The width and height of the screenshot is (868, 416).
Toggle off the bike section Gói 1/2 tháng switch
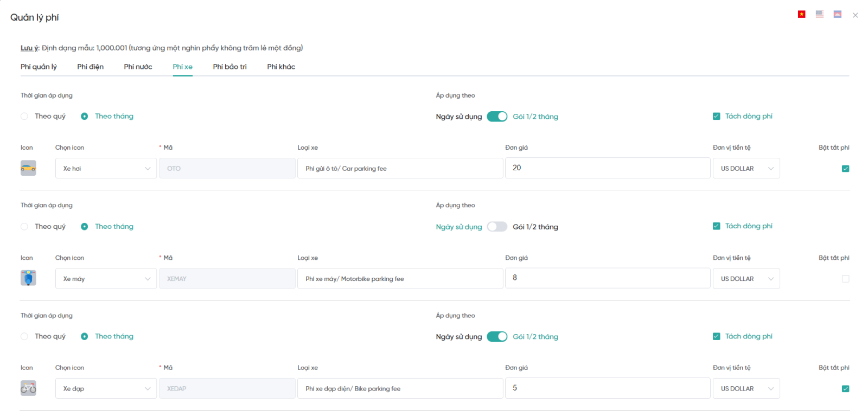point(496,337)
